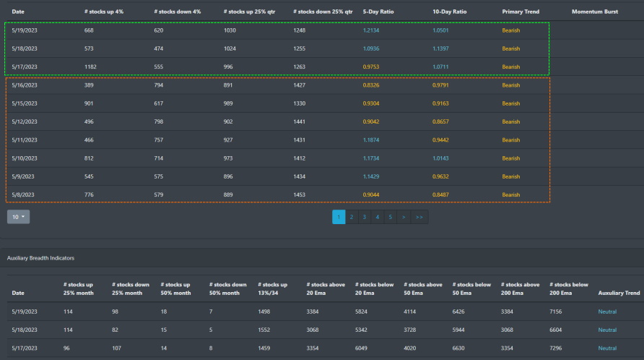Image resolution: width=644 pixels, height=360 pixels.
Task: Click the 'Primary Trend' column header
Action: pos(521,12)
